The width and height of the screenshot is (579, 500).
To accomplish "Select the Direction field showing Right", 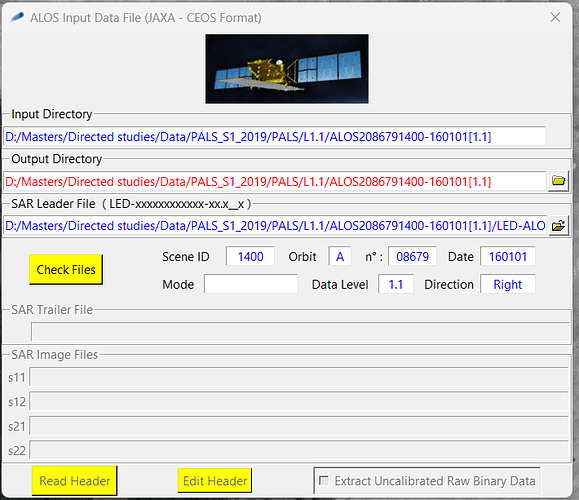I will [x=507, y=284].
